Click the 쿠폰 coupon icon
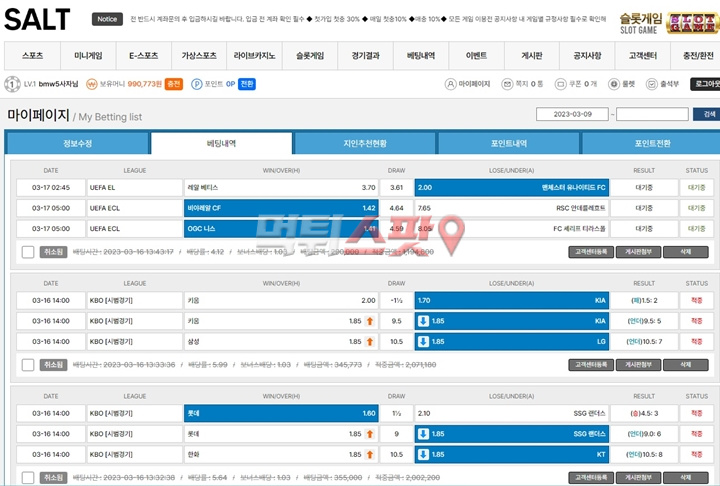Viewport: 720px width, 486px height. 560,84
